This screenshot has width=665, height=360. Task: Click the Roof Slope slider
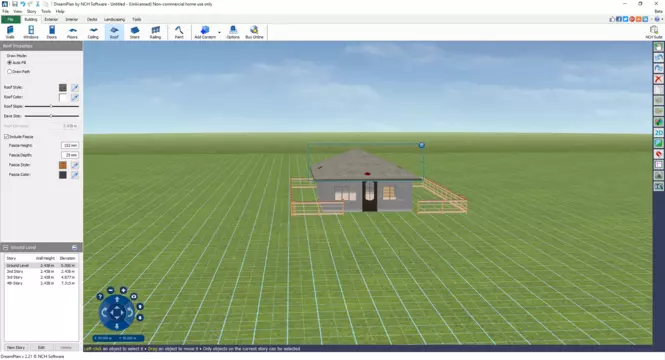click(x=52, y=106)
